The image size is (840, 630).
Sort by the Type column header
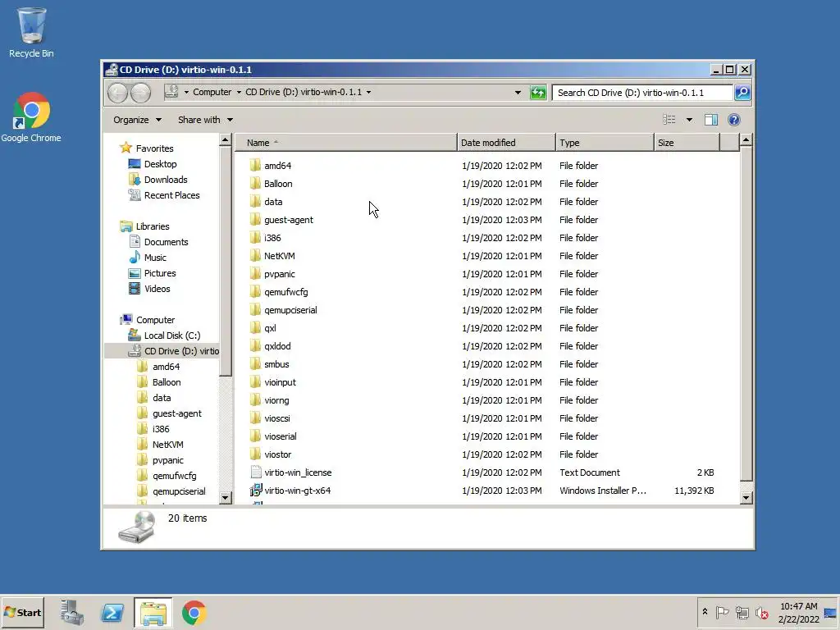point(605,143)
